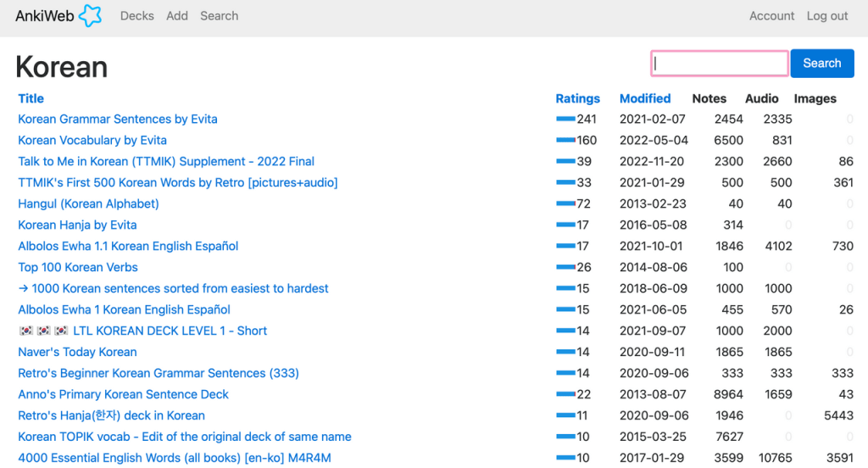Open Naver's Today Korean deck
Image resolution: width=868 pixels, height=468 pixels.
click(77, 352)
